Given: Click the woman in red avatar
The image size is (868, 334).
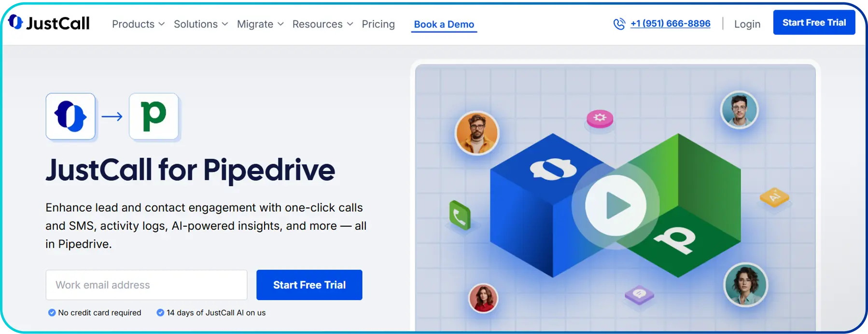Looking at the screenshot, I should pos(483,298).
